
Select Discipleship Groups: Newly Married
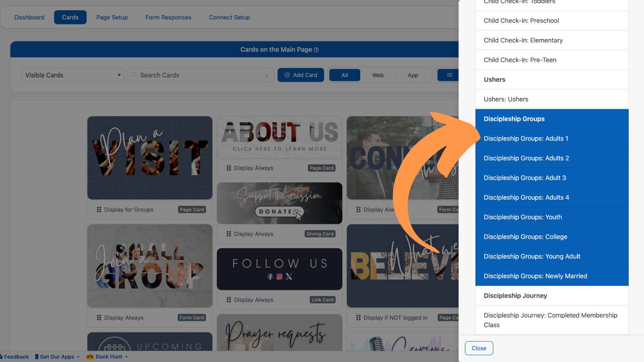pos(552,276)
